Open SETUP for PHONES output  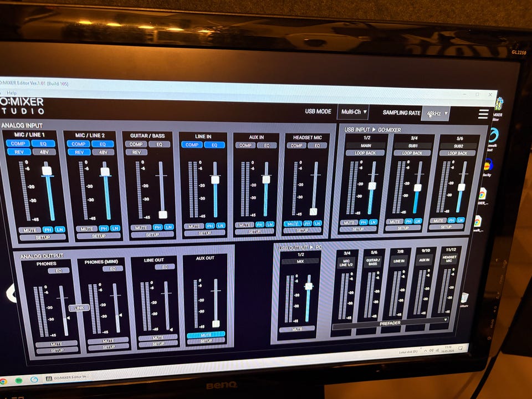[x=57, y=350]
